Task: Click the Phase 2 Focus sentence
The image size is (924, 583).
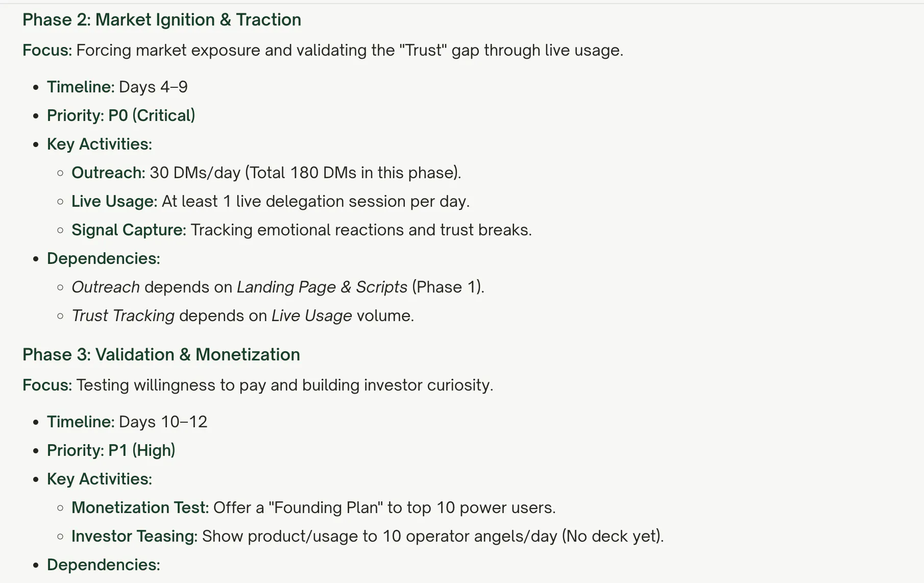Action: tap(323, 51)
